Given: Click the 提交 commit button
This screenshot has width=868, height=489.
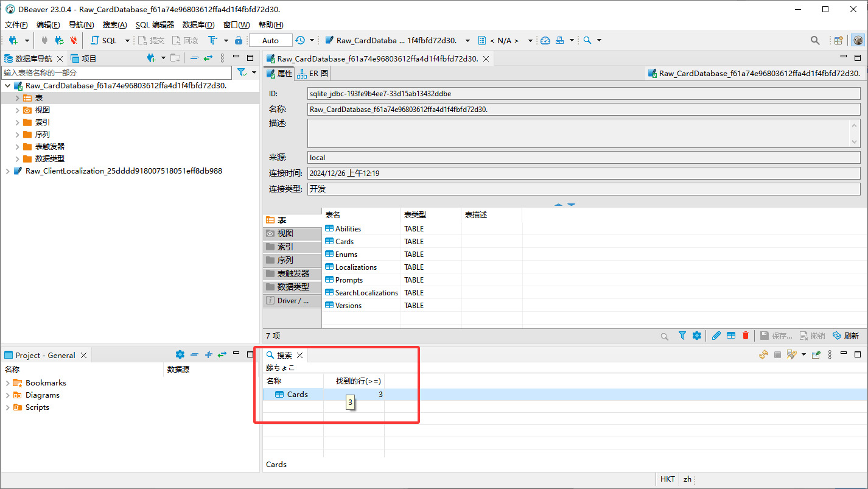Looking at the screenshot, I should (151, 40).
